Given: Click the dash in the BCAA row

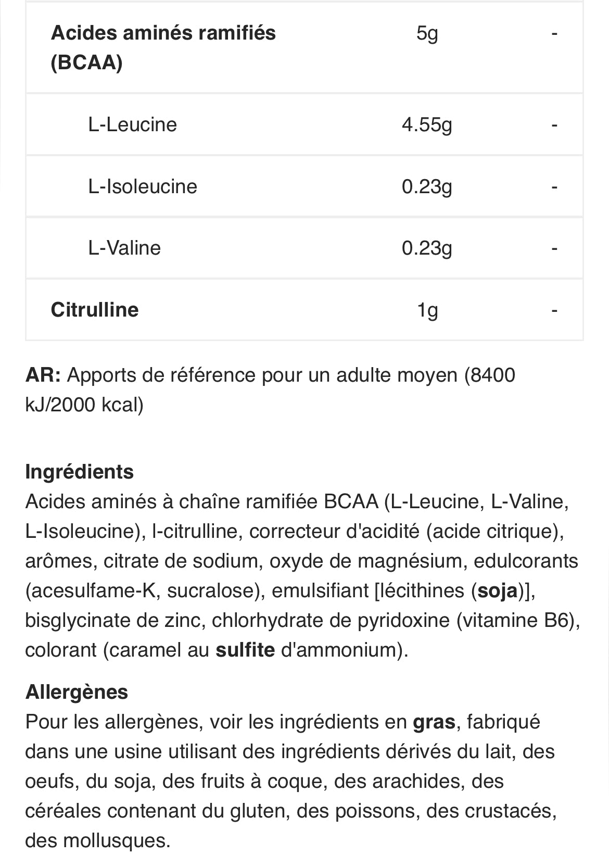Looking at the screenshot, I should point(554,33).
